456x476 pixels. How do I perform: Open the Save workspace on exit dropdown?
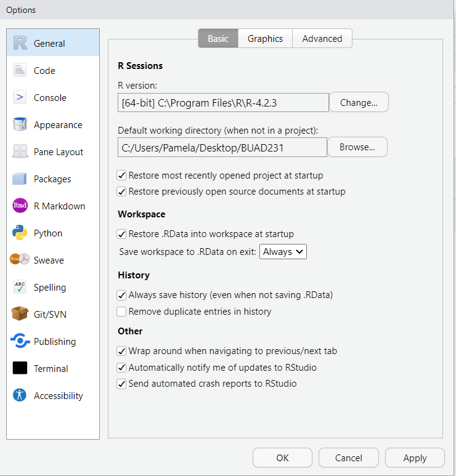point(283,252)
